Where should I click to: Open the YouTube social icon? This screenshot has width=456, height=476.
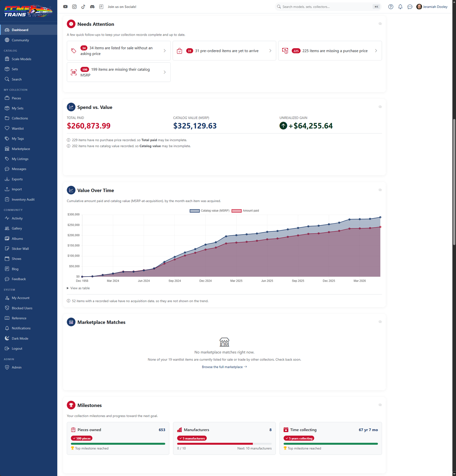point(65,7)
